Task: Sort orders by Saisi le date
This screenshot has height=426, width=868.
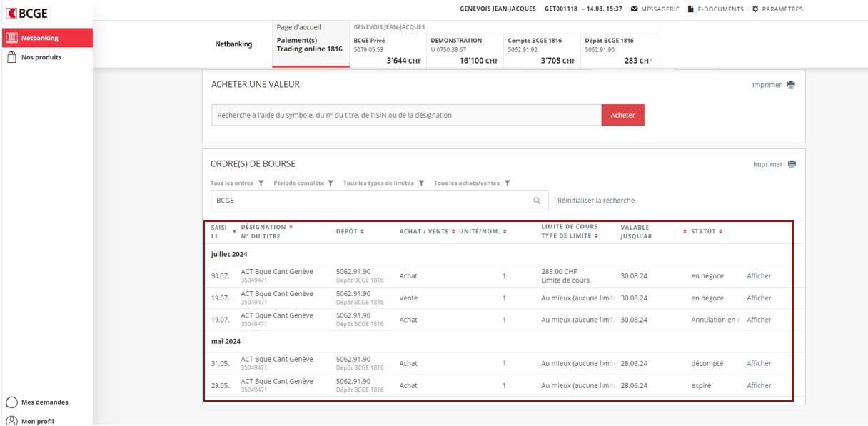Action: tap(223, 231)
